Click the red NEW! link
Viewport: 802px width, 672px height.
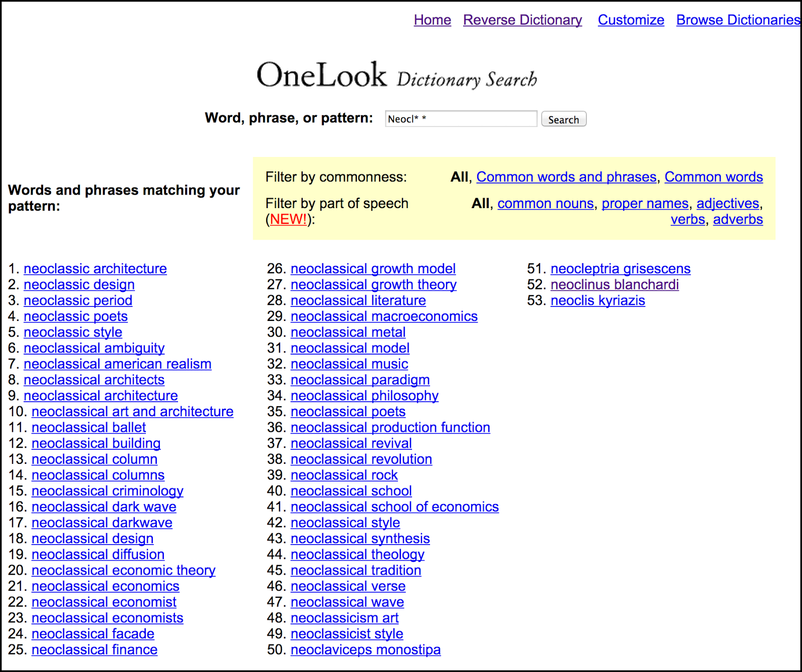[288, 220]
